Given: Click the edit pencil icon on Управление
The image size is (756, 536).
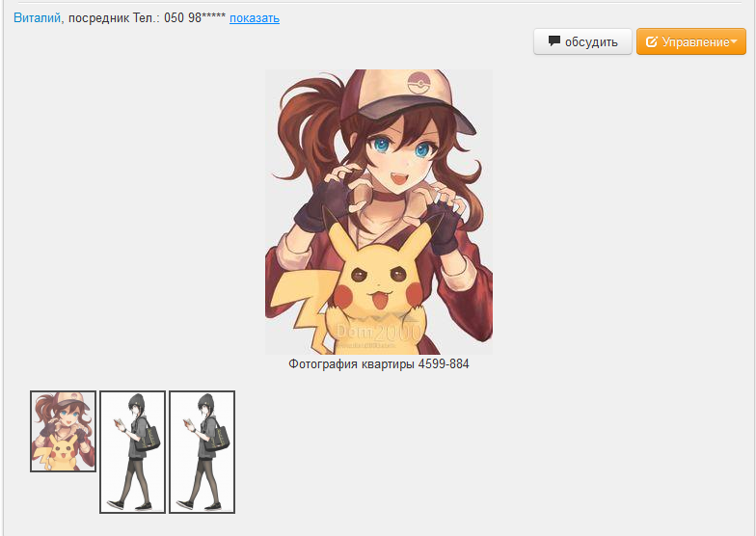Looking at the screenshot, I should click(x=652, y=41).
